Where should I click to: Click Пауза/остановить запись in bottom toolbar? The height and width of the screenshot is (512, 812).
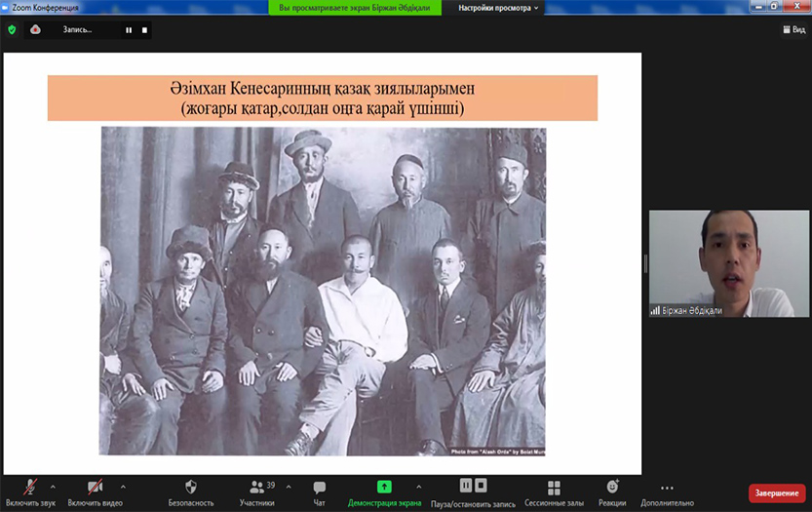tap(473, 488)
